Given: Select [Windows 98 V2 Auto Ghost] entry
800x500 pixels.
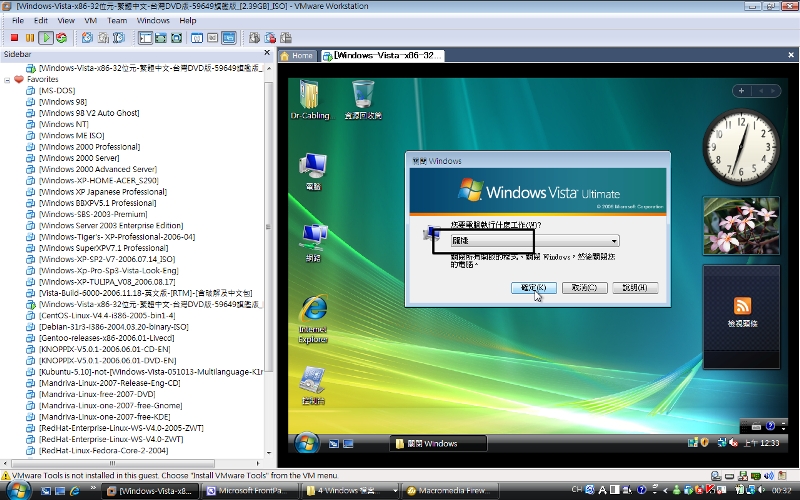Looking at the screenshot, I should click(x=89, y=113).
